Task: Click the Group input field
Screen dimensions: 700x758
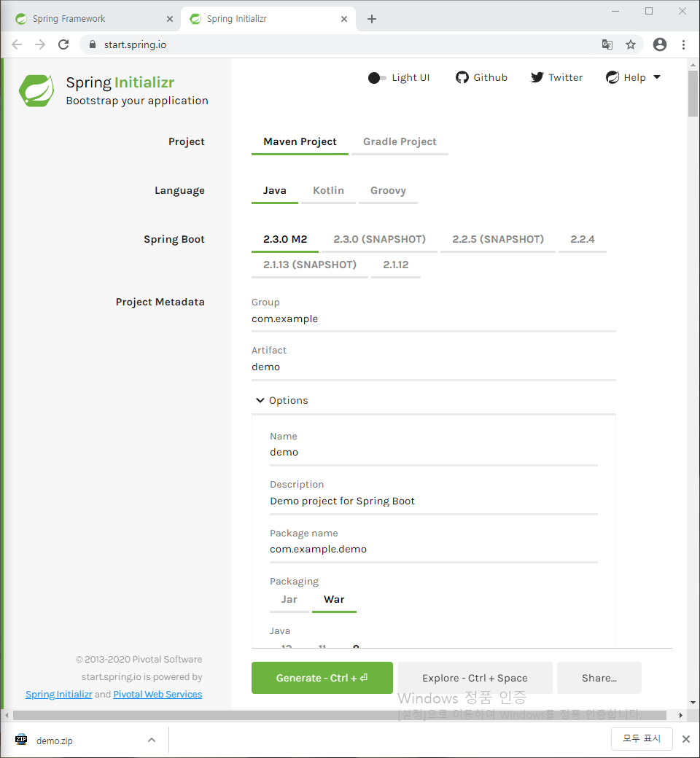Action: [433, 319]
